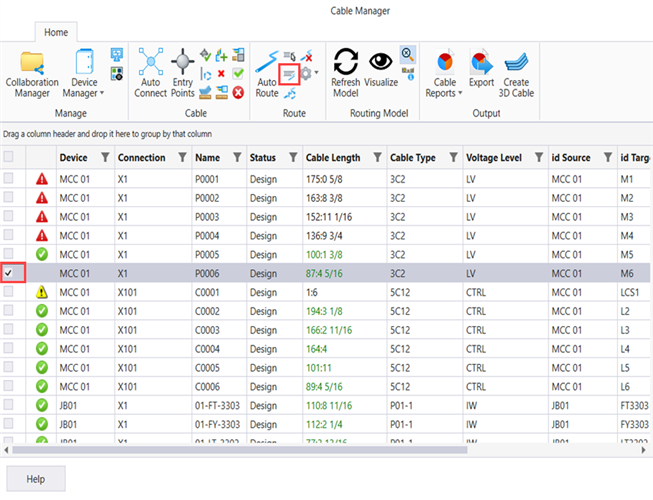Click the red-highlighted route icon beside Auto Route
The image size is (653, 500).
[289, 73]
